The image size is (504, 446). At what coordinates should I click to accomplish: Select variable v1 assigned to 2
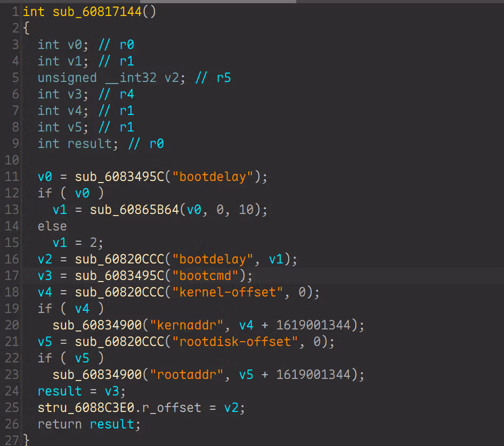tap(60, 243)
